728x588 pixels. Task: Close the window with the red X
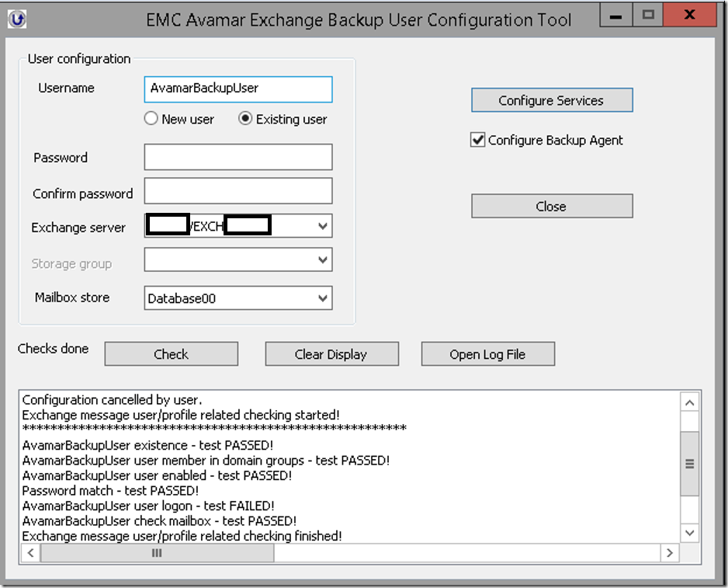689,15
